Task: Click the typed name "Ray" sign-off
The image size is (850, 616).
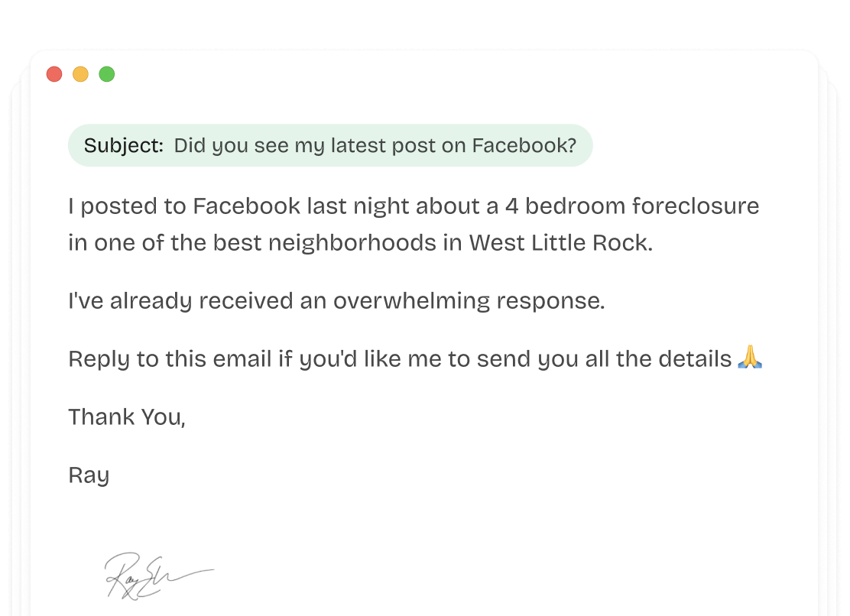Action: click(x=89, y=475)
